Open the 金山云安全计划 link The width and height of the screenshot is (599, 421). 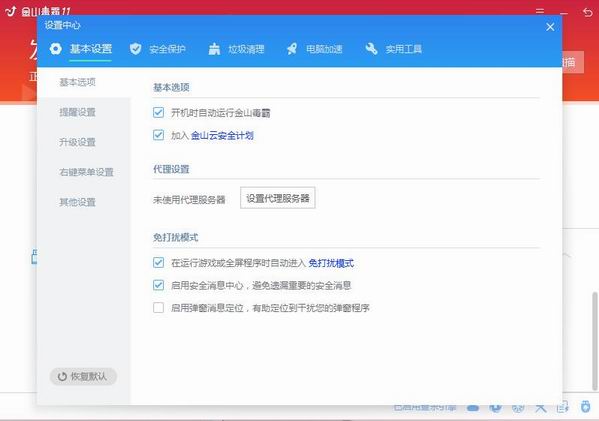[x=222, y=135]
